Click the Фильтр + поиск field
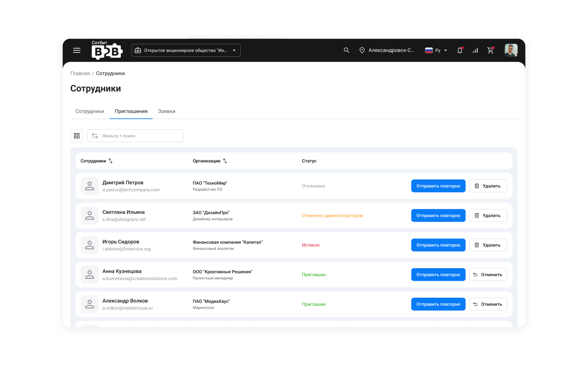 135,136
